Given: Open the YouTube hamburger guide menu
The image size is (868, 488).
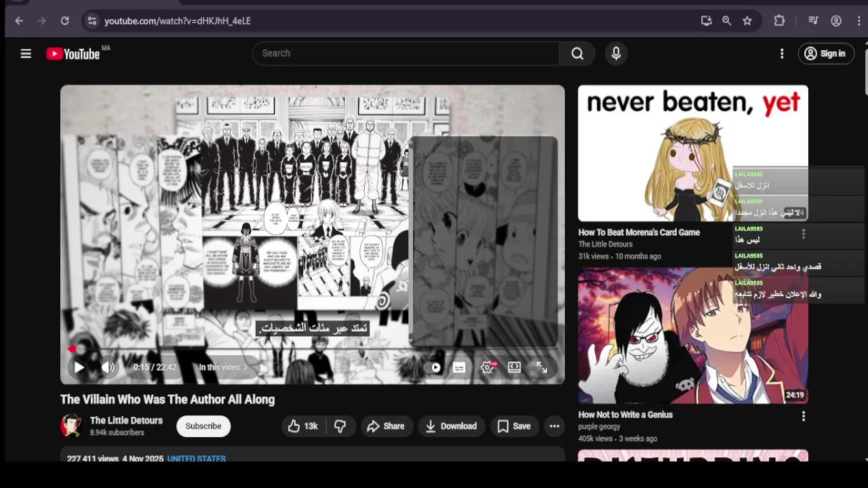Looking at the screenshot, I should point(26,54).
